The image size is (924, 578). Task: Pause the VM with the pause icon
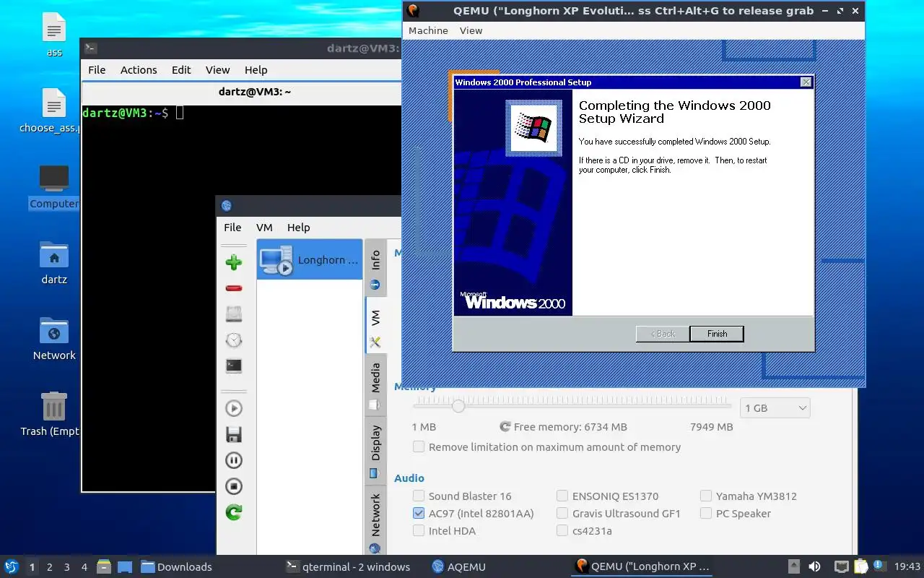(233, 460)
